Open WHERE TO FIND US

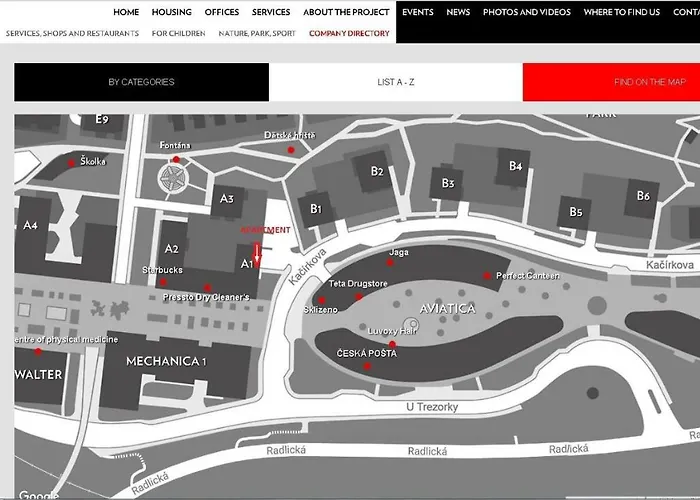[621, 12]
